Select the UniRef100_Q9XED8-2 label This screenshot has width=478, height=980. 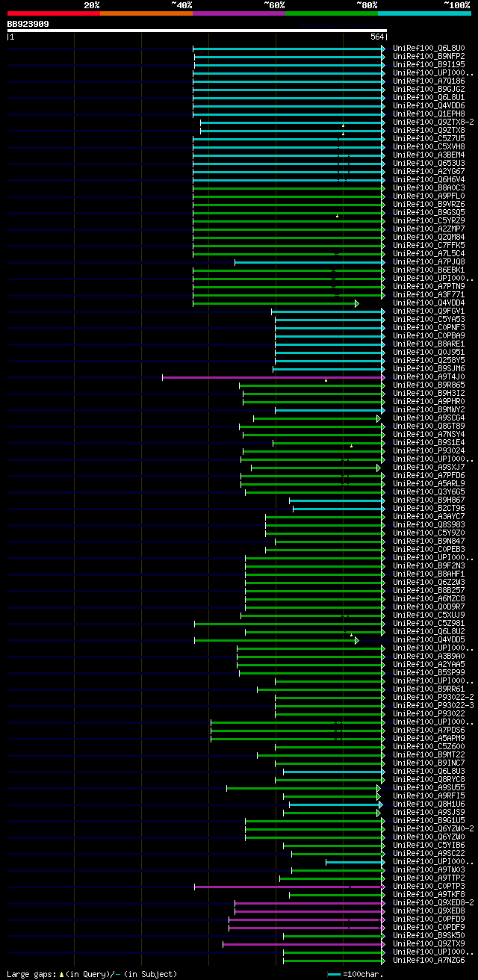pyautogui.click(x=433, y=903)
